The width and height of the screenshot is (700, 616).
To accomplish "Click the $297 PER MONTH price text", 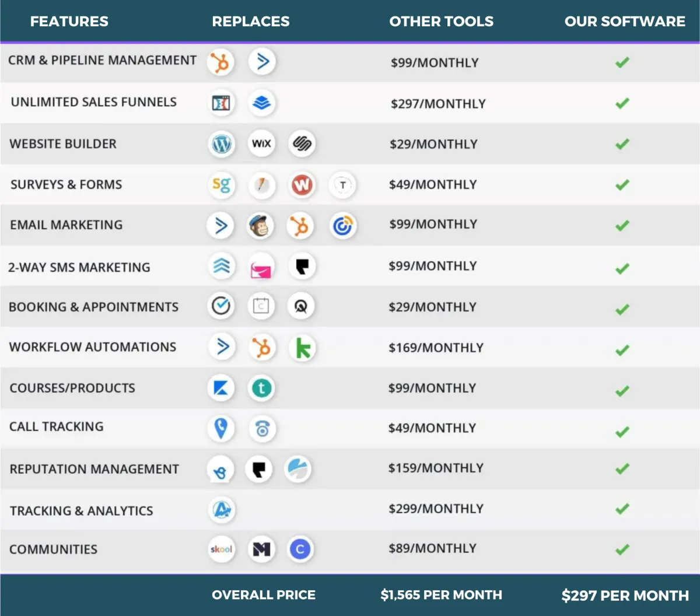I will pos(625,596).
